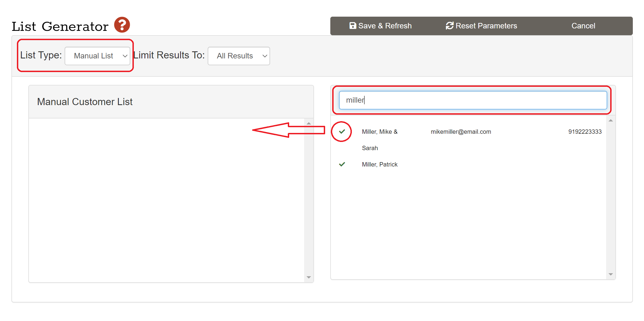This screenshot has height=321, width=644.
Task: Select the Miller, Mike & Sarah result
Action: (x=379, y=132)
